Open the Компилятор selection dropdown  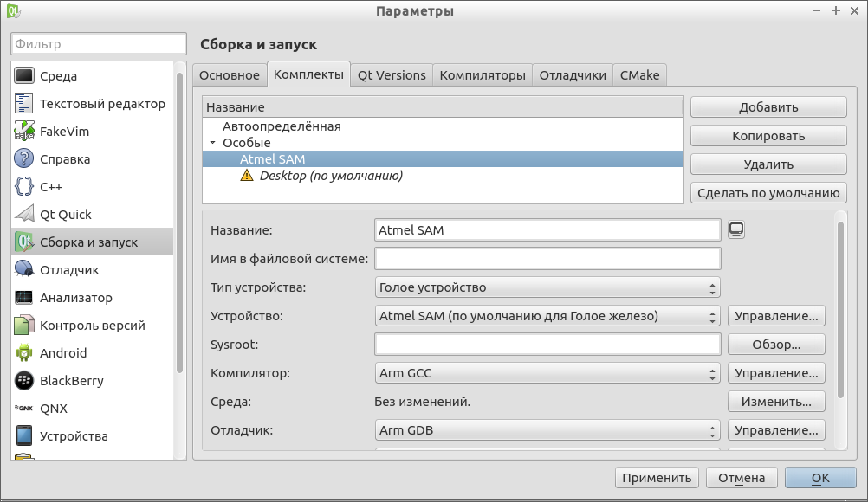tap(547, 372)
